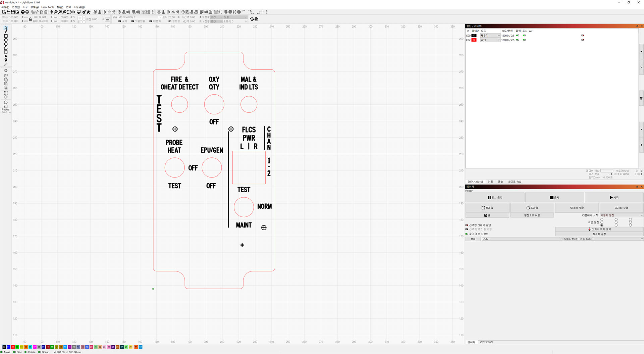The width and height of the screenshot is (644, 354).
Task: Open Device Settings wrench icon
Action: point(89,12)
